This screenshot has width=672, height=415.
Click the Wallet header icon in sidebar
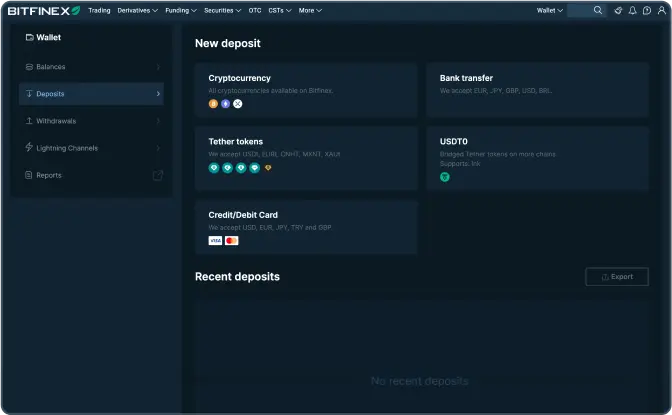30,37
